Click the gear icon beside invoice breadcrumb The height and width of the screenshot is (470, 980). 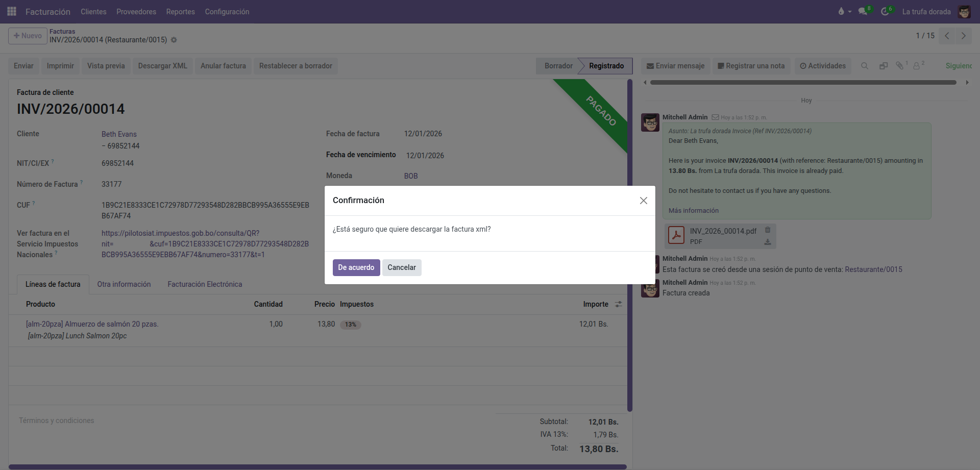pos(174,40)
